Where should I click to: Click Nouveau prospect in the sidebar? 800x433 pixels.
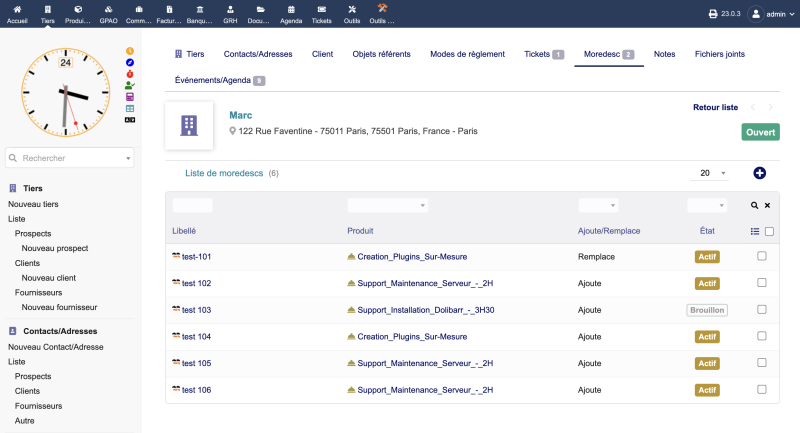pyautogui.click(x=55, y=248)
